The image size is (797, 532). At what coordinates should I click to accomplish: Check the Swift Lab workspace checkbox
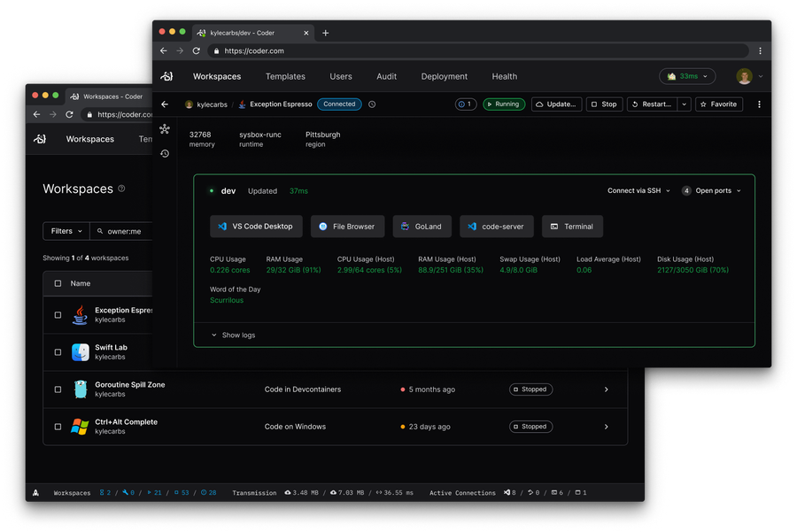point(58,352)
